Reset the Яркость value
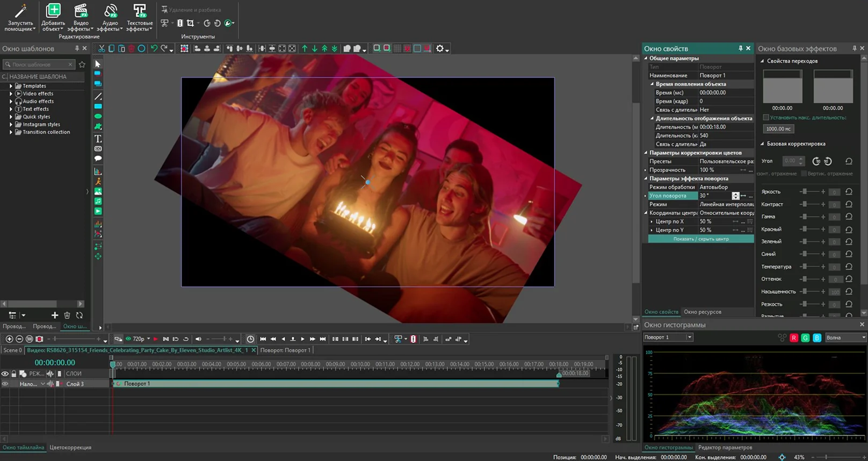Viewport: 868px width, 461px height. [x=849, y=192]
